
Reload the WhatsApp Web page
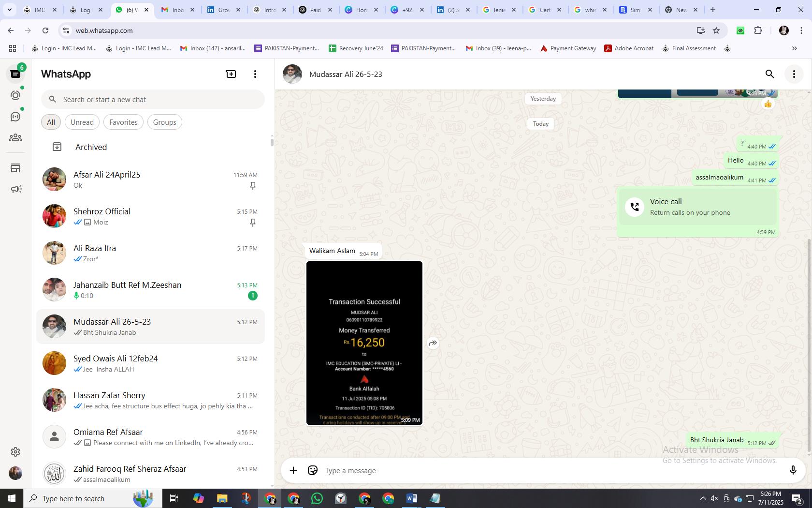45,30
